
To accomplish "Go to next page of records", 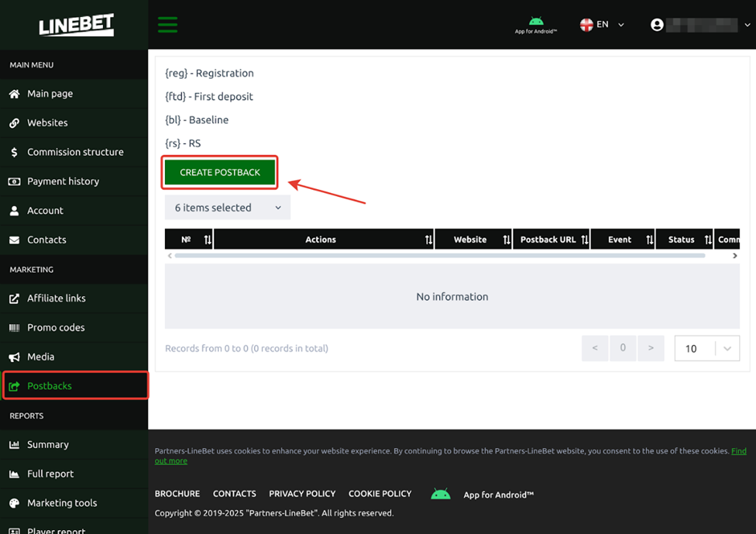I will click(x=651, y=348).
